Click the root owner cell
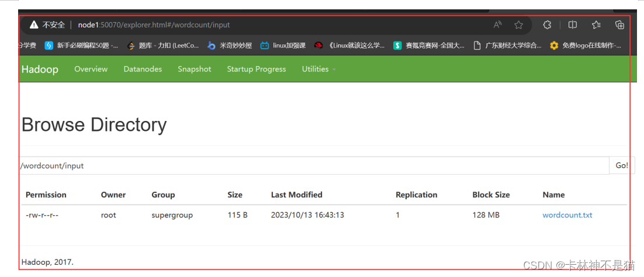The image size is (644, 277). [x=109, y=215]
